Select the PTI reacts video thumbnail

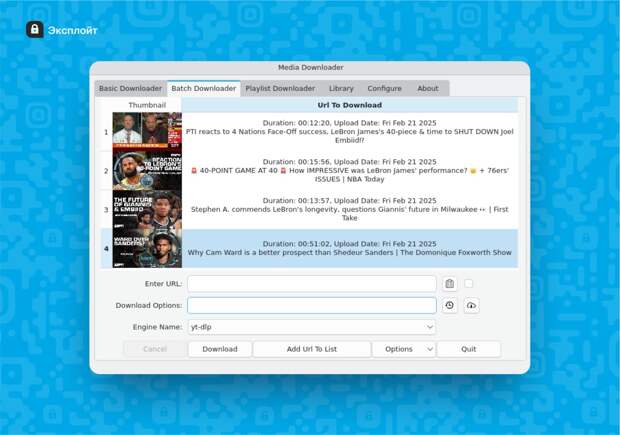[147, 131]
